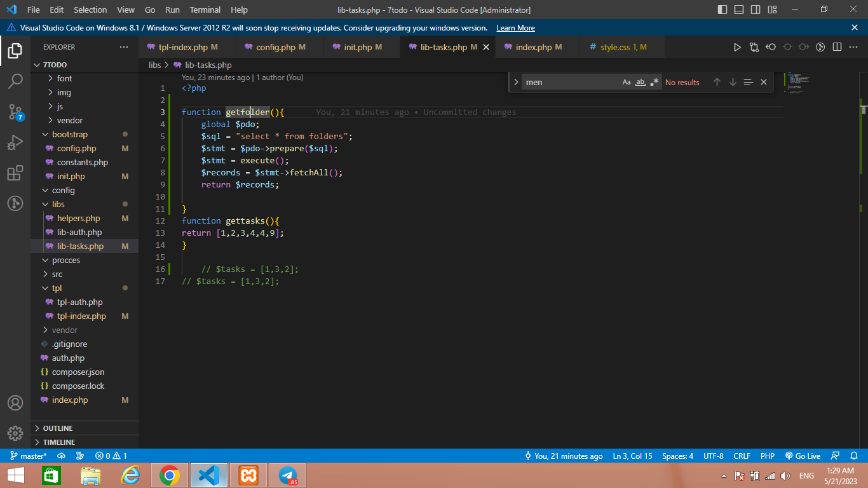The height and width of the screenshot is (488, 868).
Task: Toggle Primary Side Bar visibility
Action: pos(722,10)
